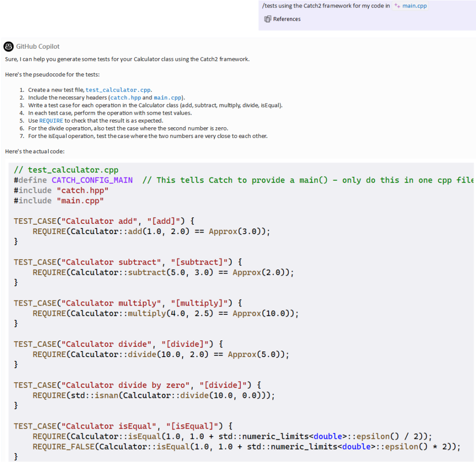
Task: Click the GitHub Copilot avatar icon
Action: pos(8,46)
